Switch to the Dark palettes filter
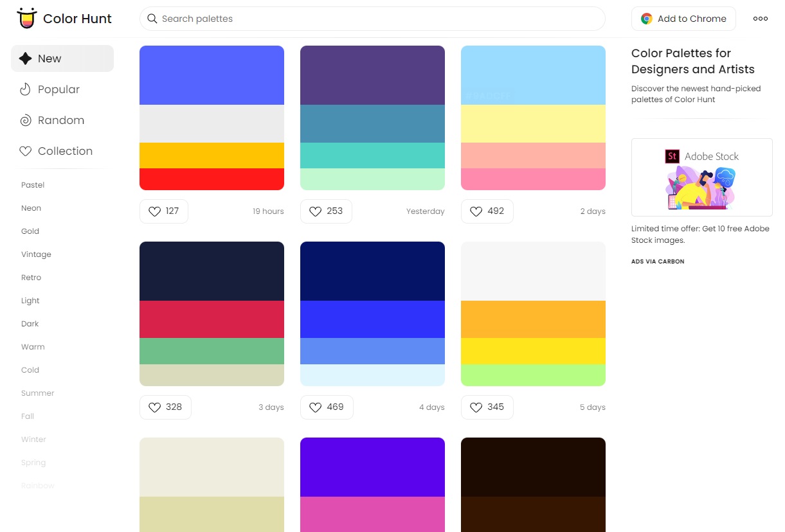This screenshot has height=532, width=785. pos(30,323)
